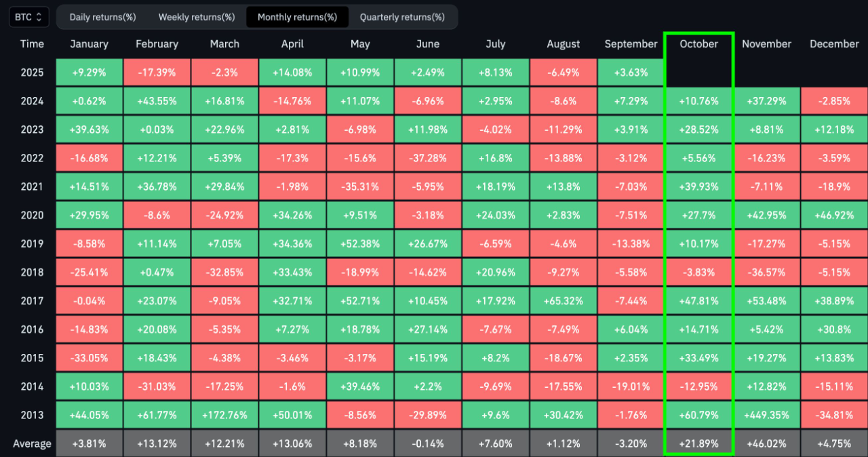Click February 2025 -17.39% cell

point(157,72)
